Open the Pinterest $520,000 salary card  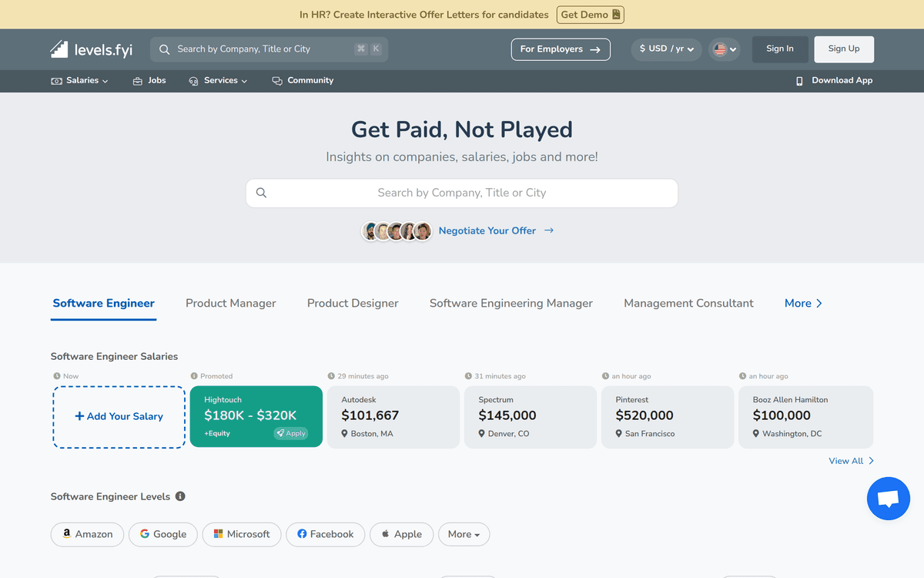pyautogui.click(x=668, y=417)
